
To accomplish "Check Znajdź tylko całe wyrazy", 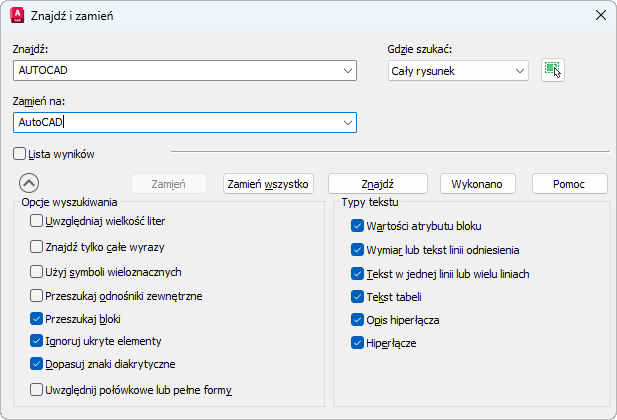I will click(37, 246).
